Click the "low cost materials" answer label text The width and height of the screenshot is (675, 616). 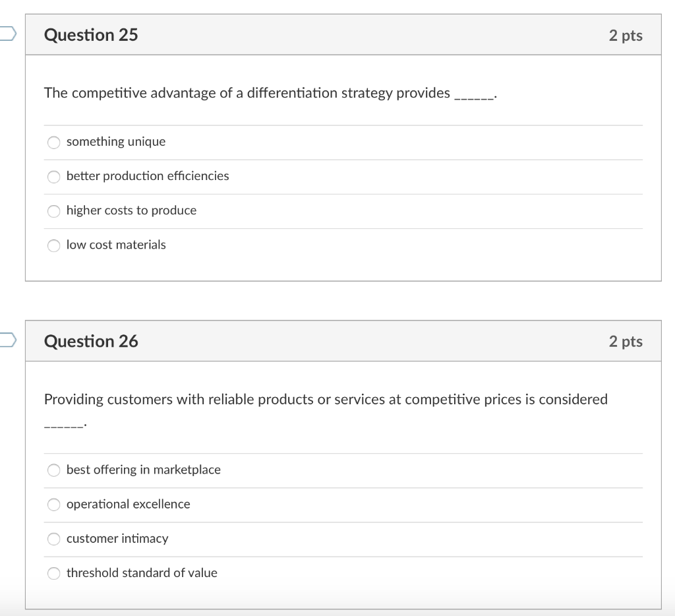tap(115, 245)
